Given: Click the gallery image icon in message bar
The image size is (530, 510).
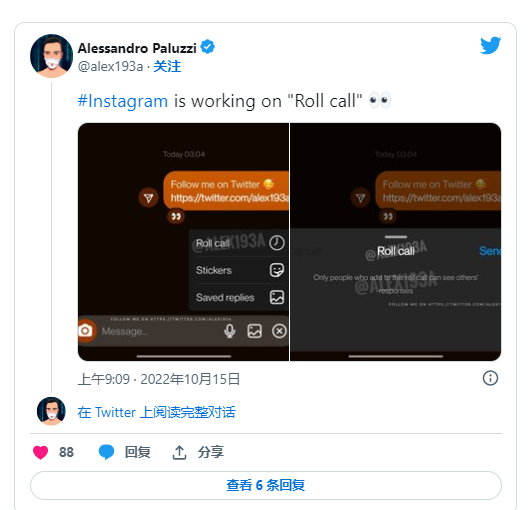Looking at the screenshot, I should (x=255, y=331).
